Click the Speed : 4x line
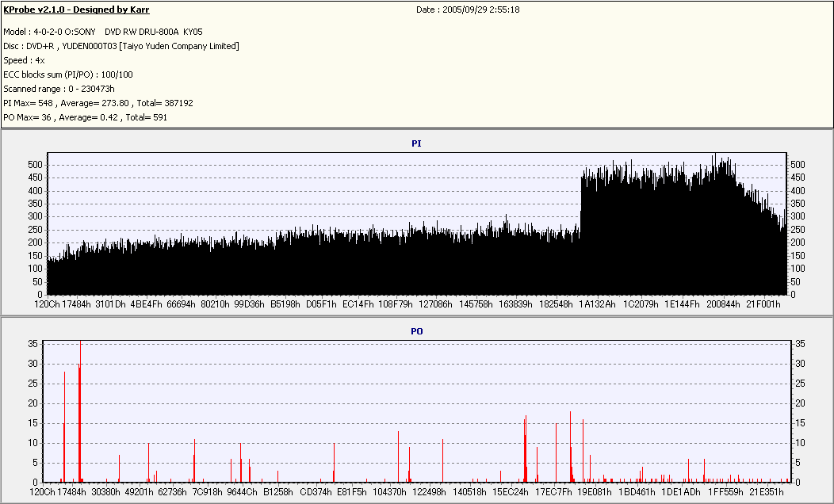 coord(24,60)
